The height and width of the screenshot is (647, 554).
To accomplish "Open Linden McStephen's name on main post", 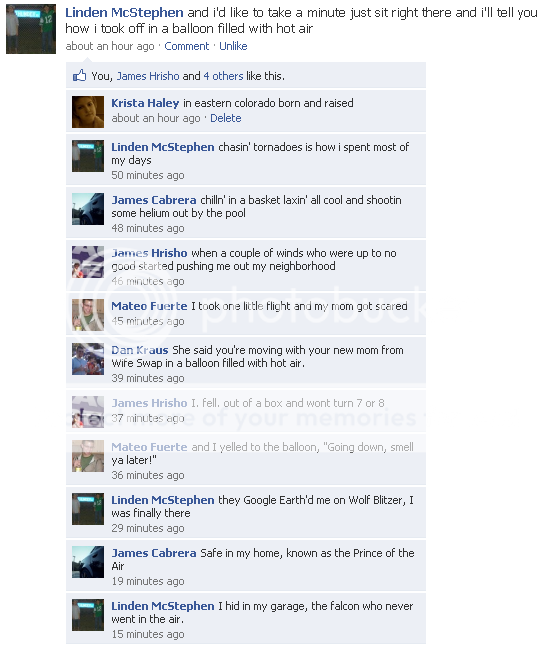I will click(124, 12).
